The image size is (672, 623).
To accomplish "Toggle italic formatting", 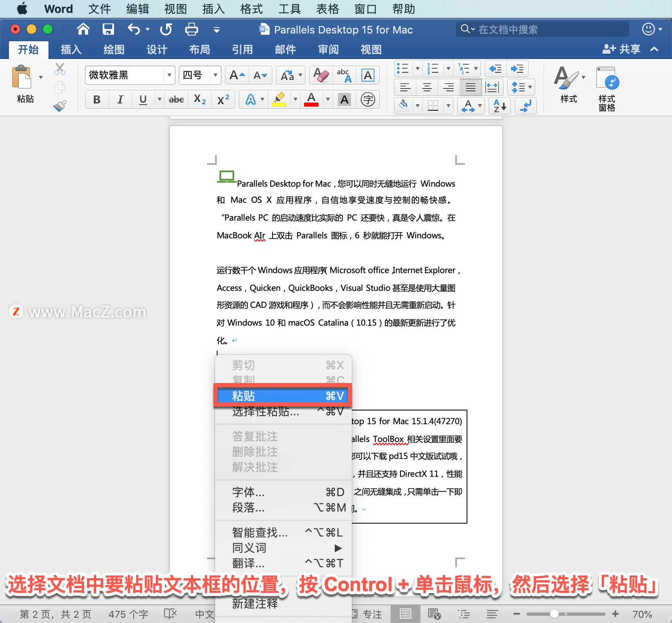I will point(120,99).
